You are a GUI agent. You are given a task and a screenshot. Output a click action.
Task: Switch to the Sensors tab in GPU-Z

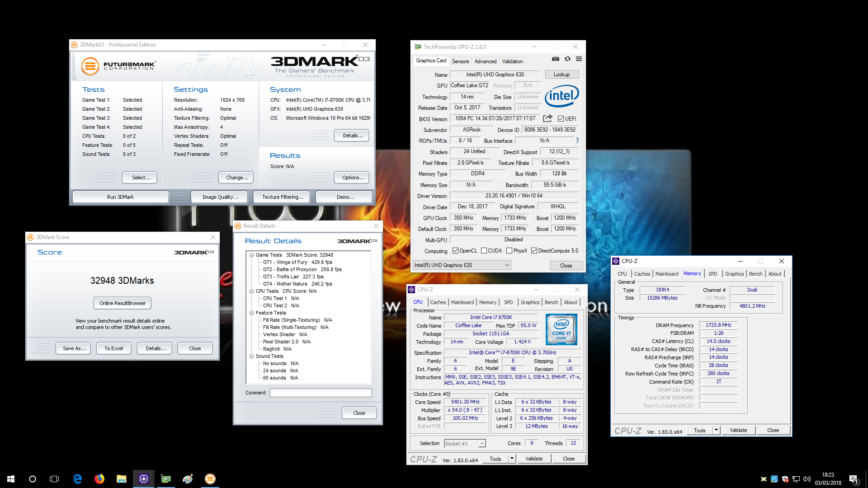click(460, 61)
